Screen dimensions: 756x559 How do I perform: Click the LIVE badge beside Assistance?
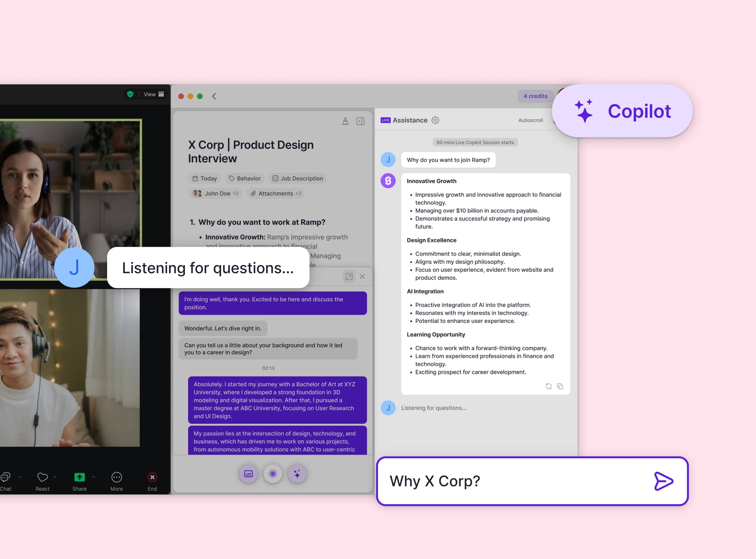(x=385, y=120)
